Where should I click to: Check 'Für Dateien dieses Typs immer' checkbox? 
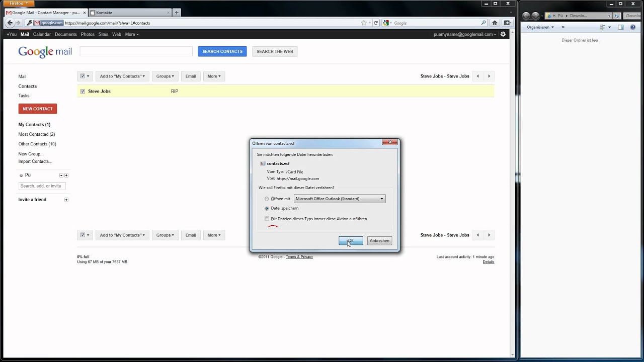point(267,219)
